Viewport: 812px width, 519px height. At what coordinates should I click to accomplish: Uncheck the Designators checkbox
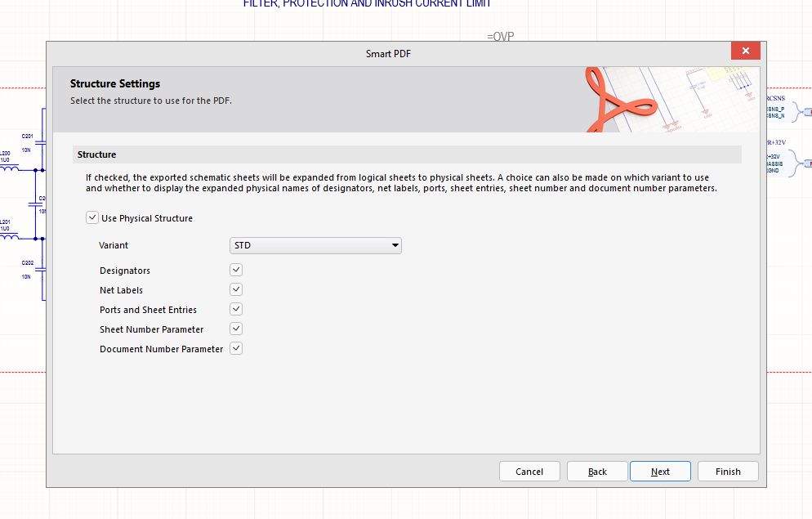point(236,270)
